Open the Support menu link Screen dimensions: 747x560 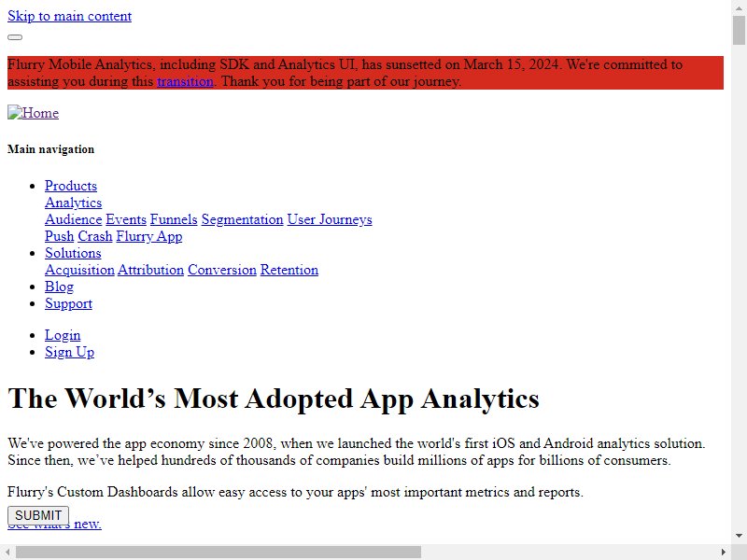coord(68,304)
